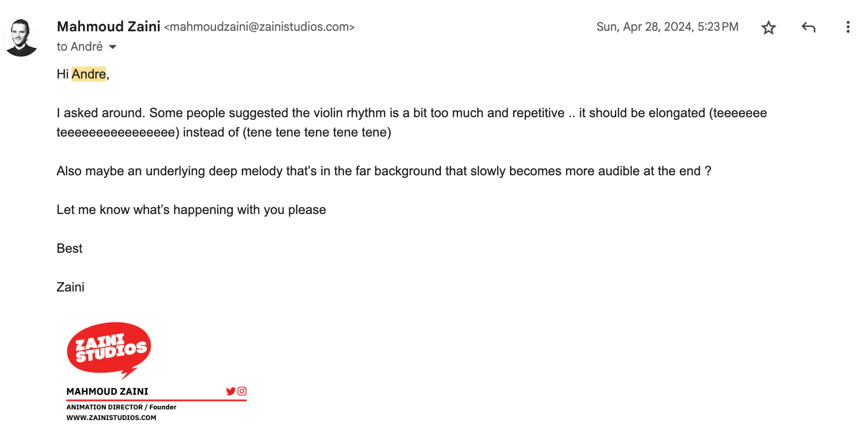868x436 pixels.
Task: Click the 'Best' closing line
Action: coord(70,248)
